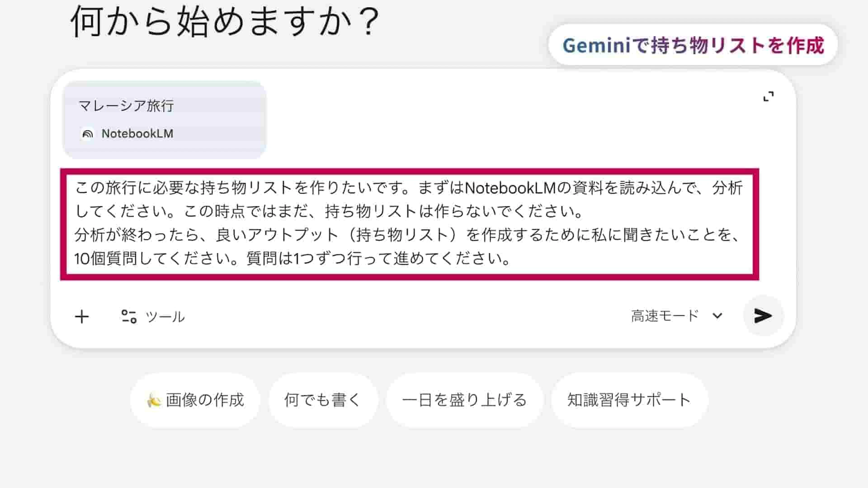Expand the chevron next to 高速モード
Screen dimensions: 868x488
[x=717, y=316]
